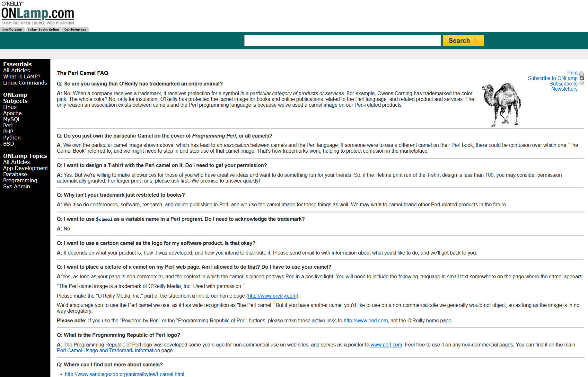Click question "Where can I find out more about camels?"
The image size is (588, 377).
(x=110, y=364)
